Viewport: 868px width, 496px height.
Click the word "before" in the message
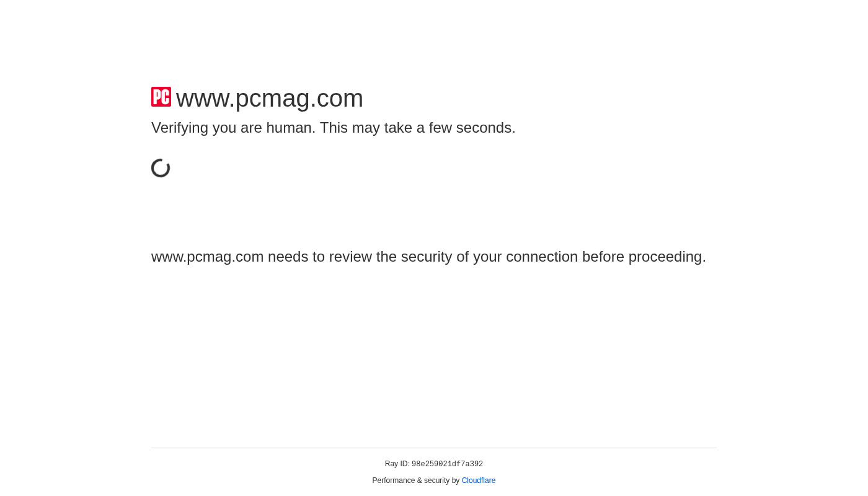(603, 257)
